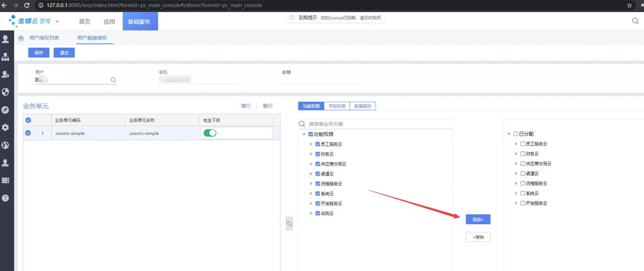The image size is (644, 271).
Task: Click the user icon in left sidebar top
Action: (6, 39)
